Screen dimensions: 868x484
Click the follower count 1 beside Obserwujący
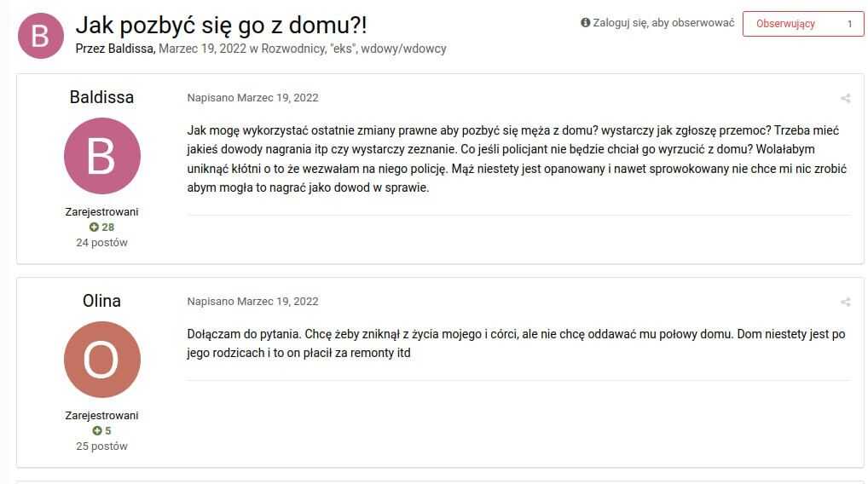[849, 24]
